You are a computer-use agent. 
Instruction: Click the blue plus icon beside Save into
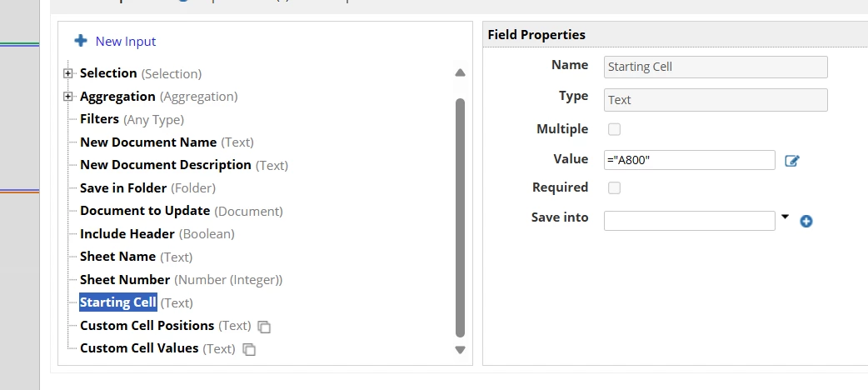806,222
